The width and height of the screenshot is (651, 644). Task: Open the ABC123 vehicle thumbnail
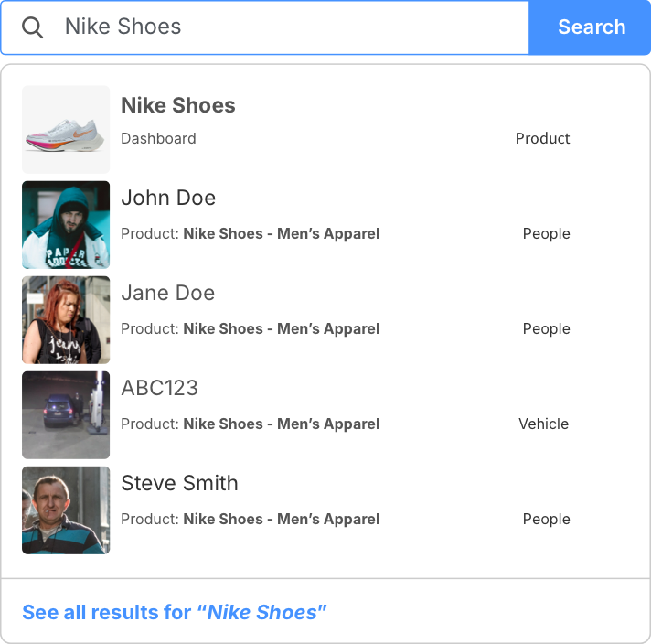(66, 414)
